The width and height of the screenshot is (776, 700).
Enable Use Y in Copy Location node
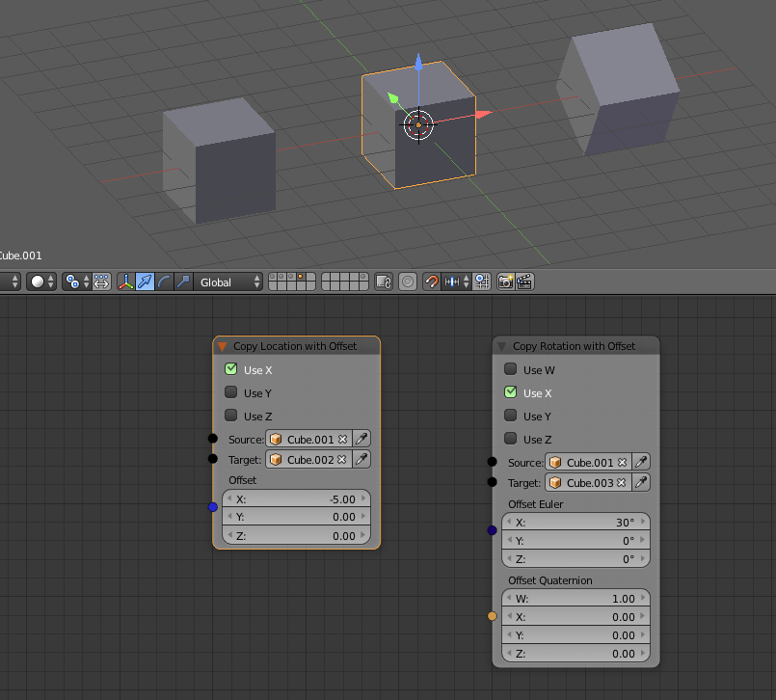coord(231,393)
